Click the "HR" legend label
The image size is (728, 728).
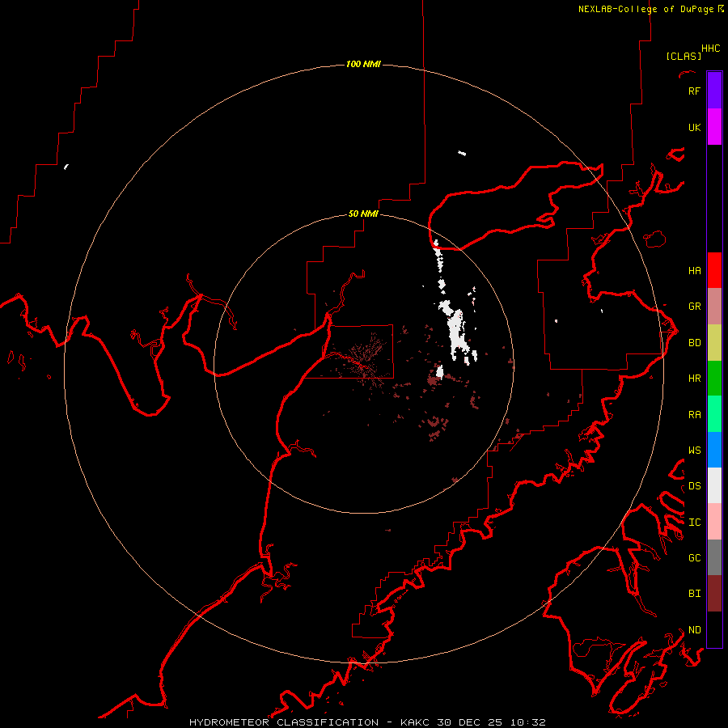tap(694, 379)
